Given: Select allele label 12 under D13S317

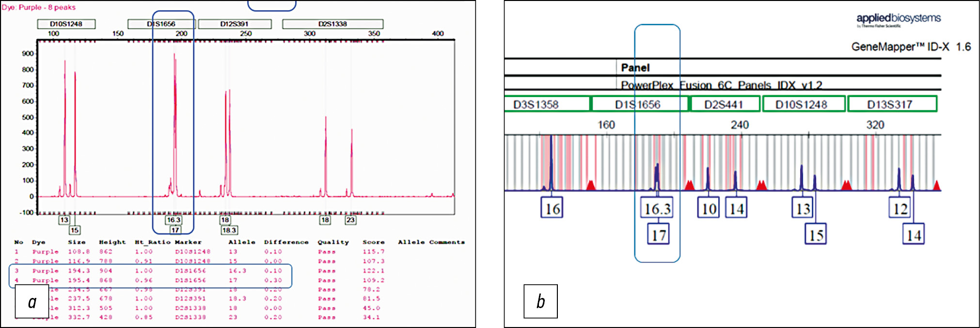Looking at the screenshot, I should click(x=900, y=209).
